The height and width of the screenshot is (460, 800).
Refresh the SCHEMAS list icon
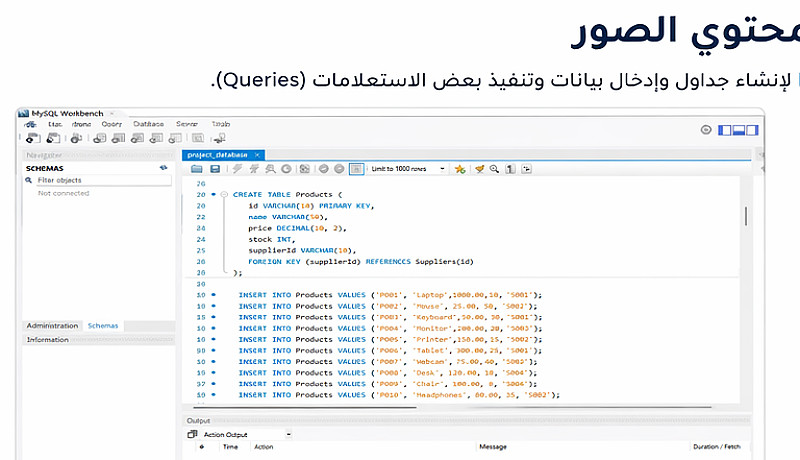click(x=163, y=167)
